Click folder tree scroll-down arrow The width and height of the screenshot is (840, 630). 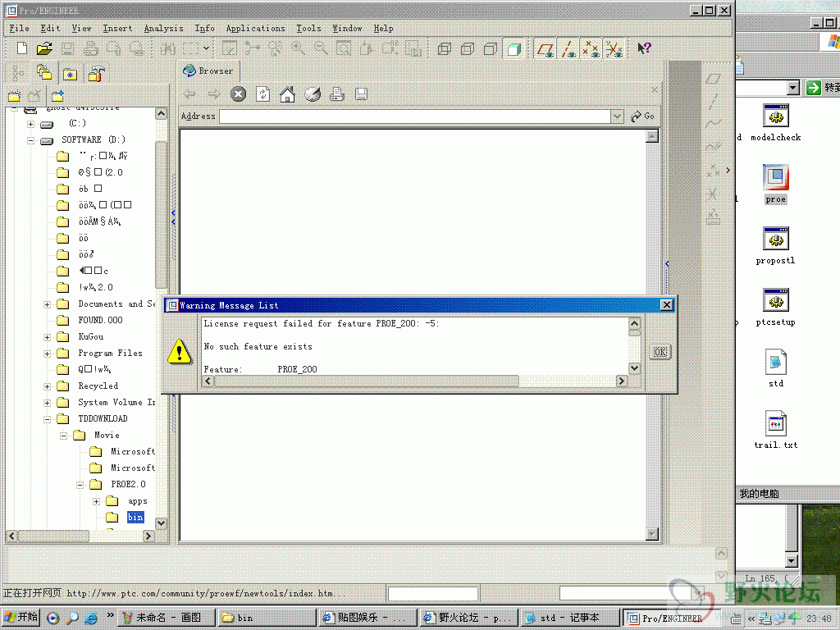pyautogui.click(x=161, y=523)
